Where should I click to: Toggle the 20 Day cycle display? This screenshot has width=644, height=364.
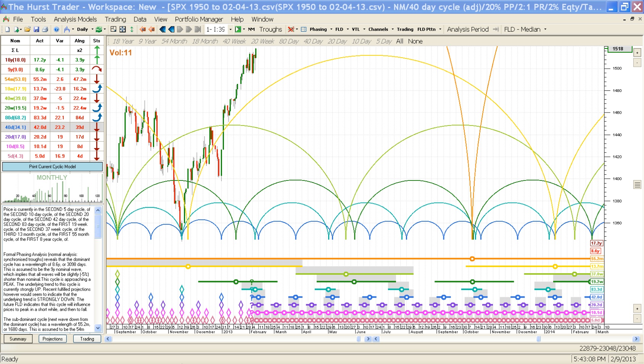pos(337,41)
